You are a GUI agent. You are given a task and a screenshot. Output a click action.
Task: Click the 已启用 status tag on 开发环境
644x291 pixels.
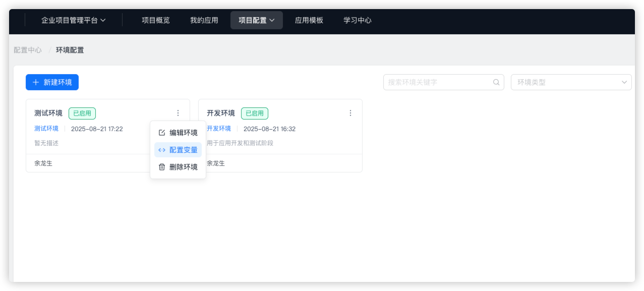[x=255, y=113]
